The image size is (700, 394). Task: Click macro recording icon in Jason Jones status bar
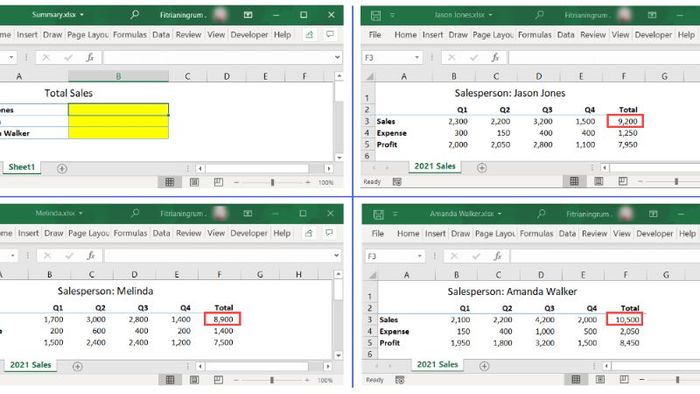pos(397,182)
